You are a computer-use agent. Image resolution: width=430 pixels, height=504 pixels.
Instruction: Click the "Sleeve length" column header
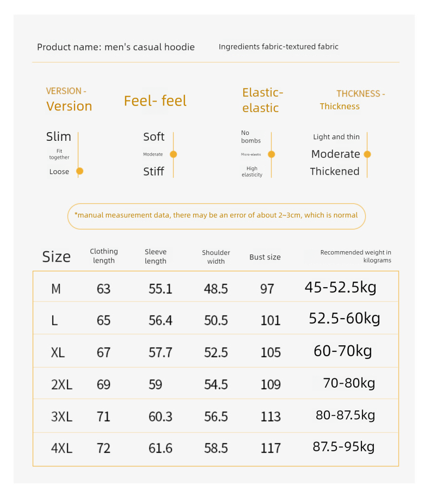[x=156, y=257]
